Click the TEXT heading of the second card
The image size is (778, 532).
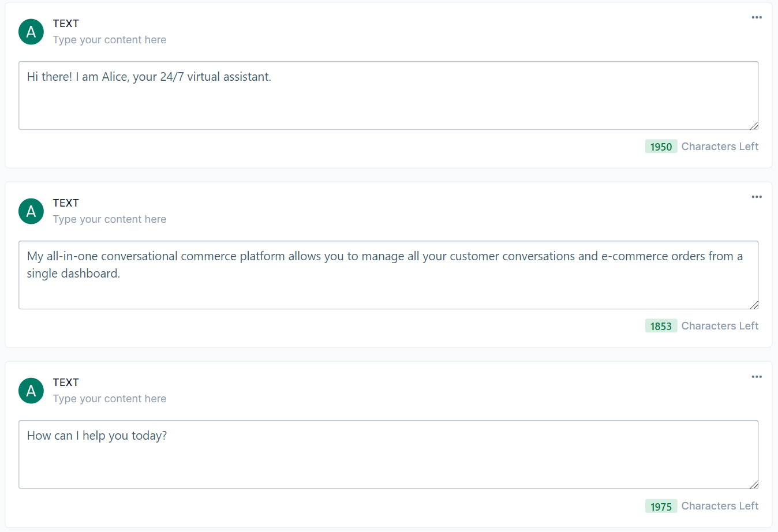66,203
